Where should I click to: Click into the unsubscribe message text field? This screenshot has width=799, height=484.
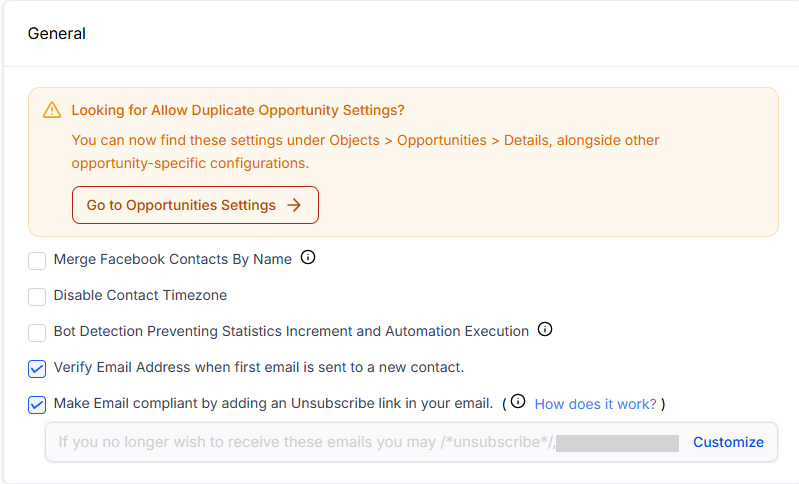[300, 442]
